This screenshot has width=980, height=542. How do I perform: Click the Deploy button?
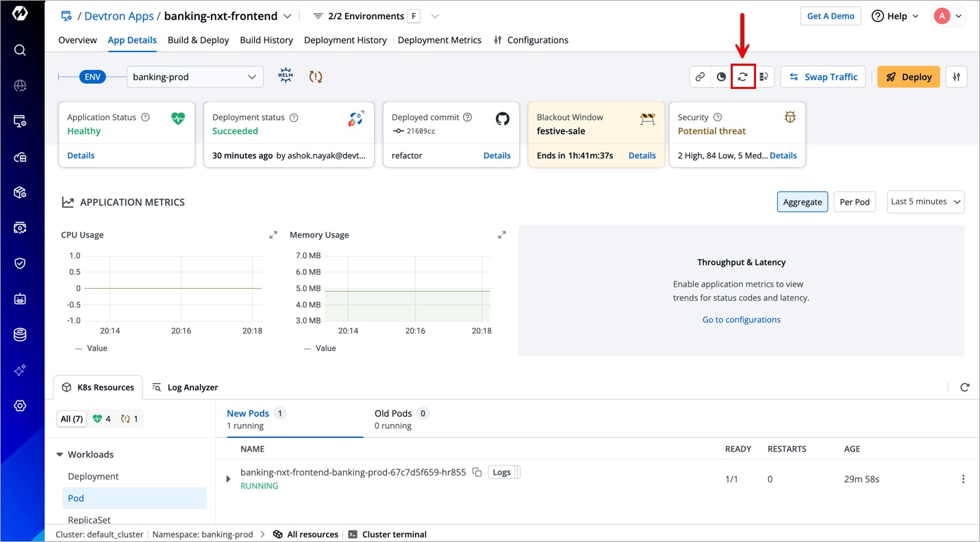point(909,77)
